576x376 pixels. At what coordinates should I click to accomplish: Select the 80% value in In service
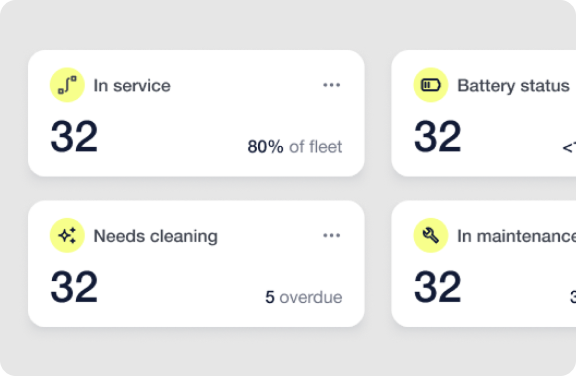tap(266, 147)
